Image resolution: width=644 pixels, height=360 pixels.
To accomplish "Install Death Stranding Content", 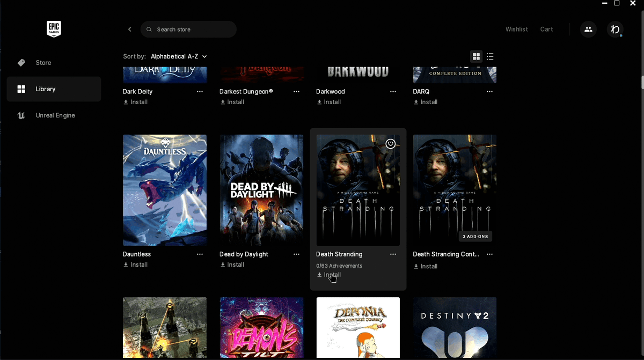I will tap(425, 266).
